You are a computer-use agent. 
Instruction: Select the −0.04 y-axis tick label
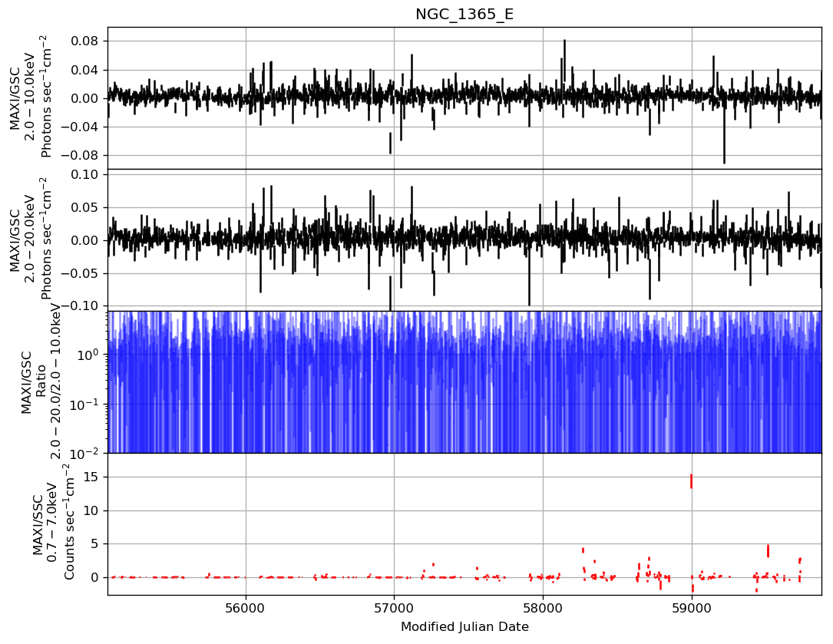(x=80, y=127)
